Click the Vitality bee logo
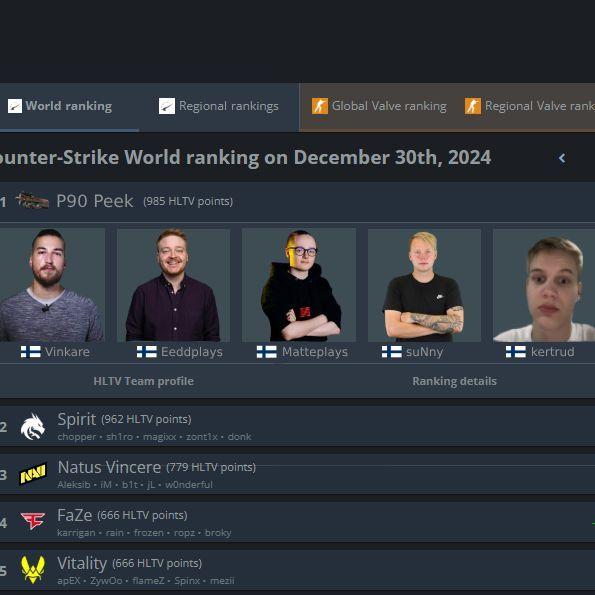 pos(33,569)
